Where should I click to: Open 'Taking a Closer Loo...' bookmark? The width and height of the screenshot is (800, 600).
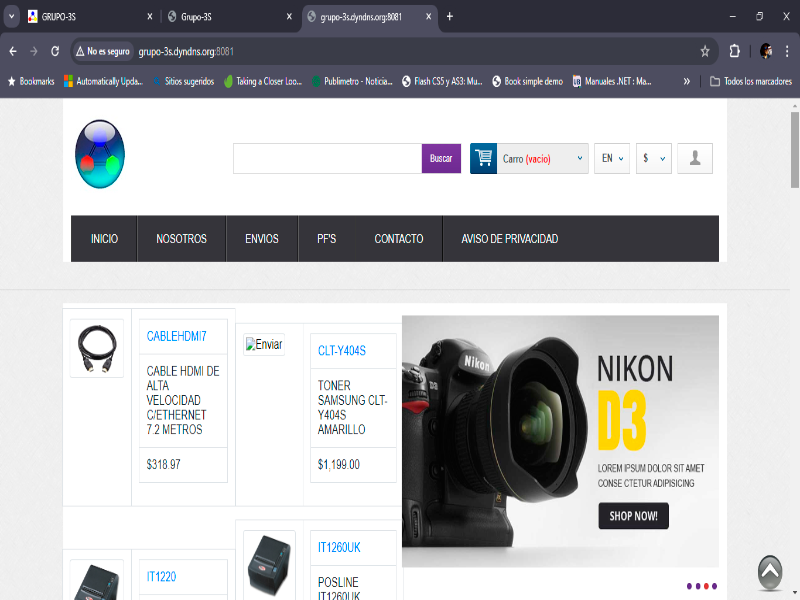coord(263,82)
